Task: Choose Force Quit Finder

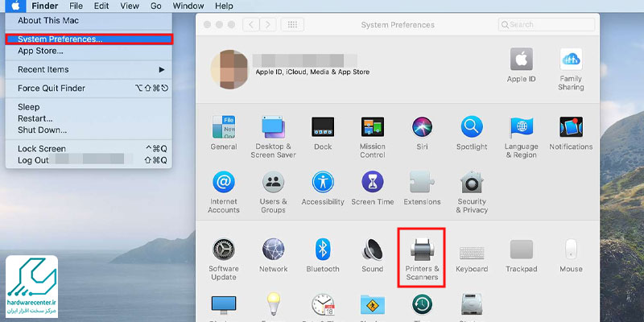Action: [x=89, y=89]
